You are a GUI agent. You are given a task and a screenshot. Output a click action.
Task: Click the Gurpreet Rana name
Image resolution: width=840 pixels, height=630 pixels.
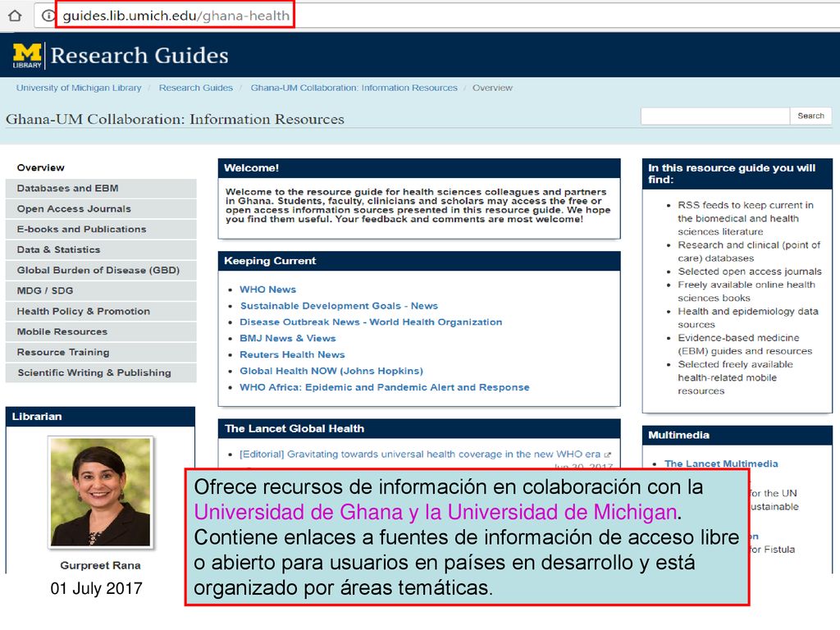101,566
